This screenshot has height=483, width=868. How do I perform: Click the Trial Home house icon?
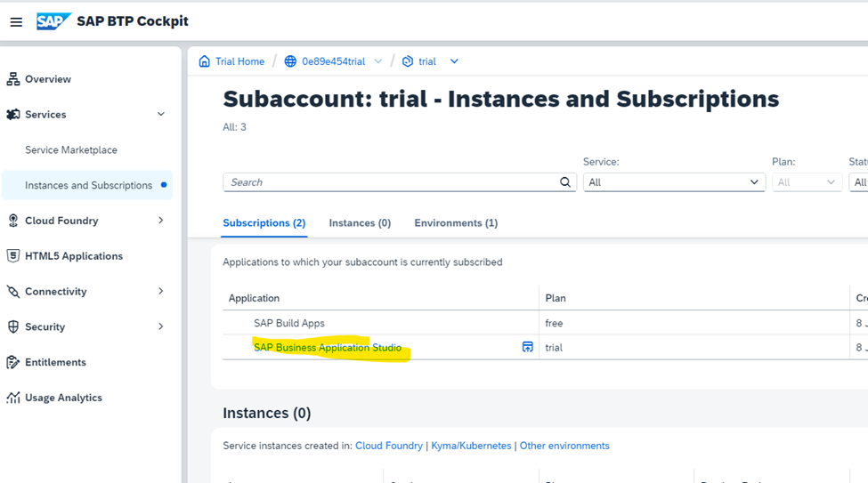tap(204, 61)
